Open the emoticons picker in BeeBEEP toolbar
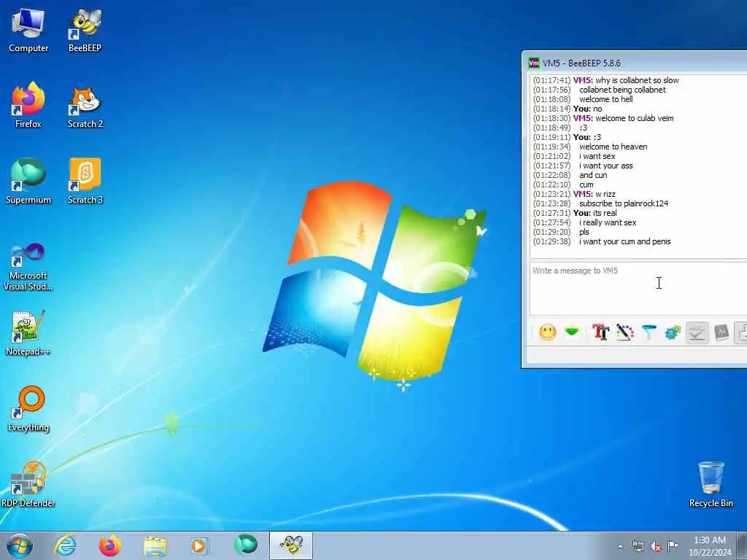Image resolution: width=747 pixels, height=560 pixels. pyautogui.click(x=547, y=332)
